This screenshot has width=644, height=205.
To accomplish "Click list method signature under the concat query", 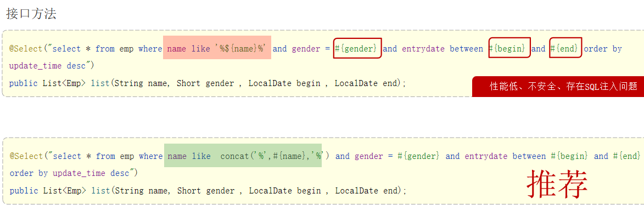I will pyautogui.click(x=208, y=191).
